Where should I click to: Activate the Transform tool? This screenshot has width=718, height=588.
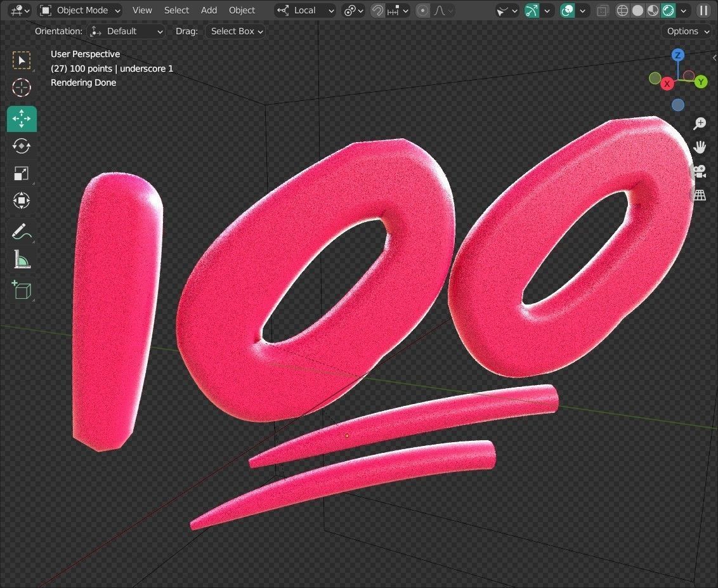(x=22, y=200)
